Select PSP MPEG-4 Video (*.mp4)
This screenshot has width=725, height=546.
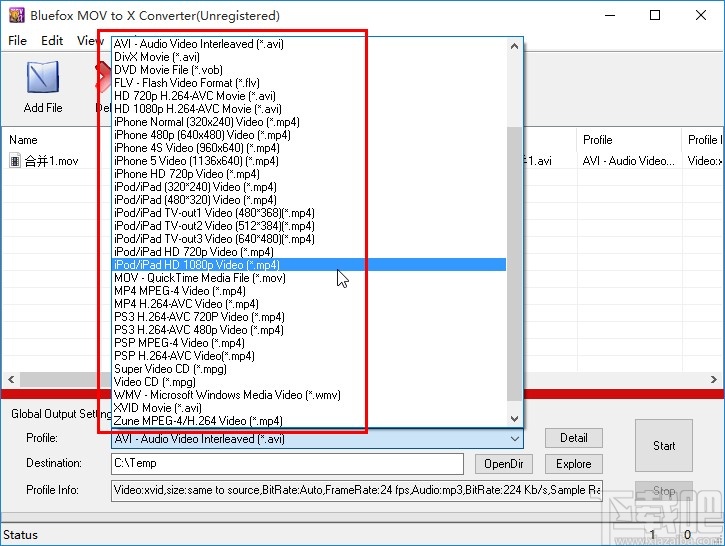tap(309, 343)
